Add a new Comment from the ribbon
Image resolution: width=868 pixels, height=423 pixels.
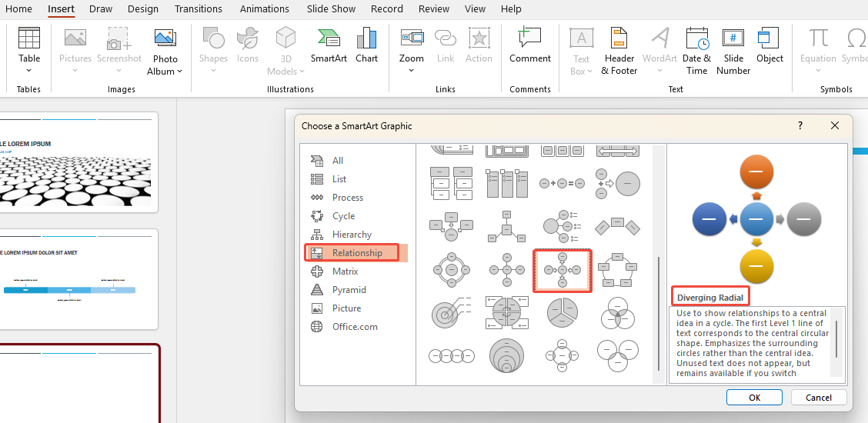click(x=529, y=45)
